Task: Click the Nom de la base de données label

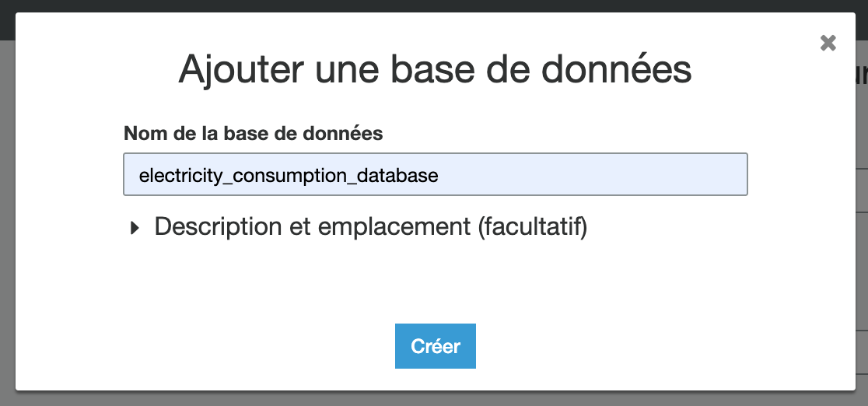Action: tap(253, 133)
